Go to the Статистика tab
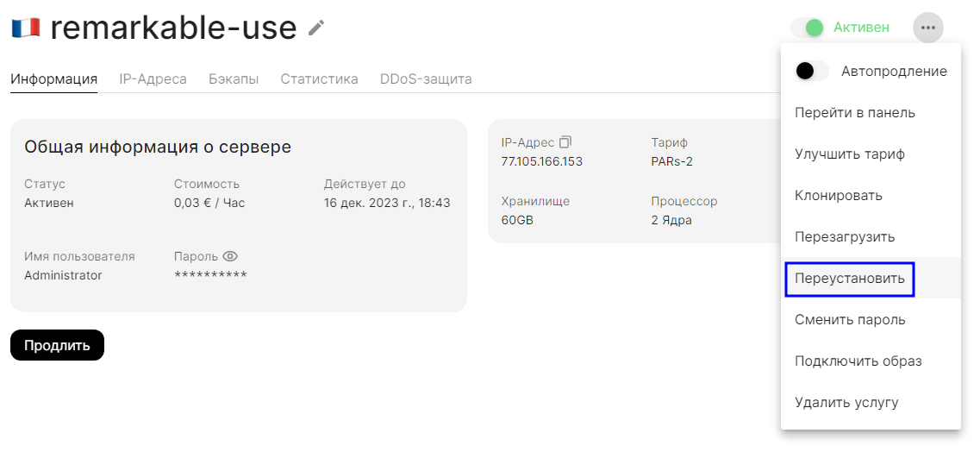Screen dimensions: 980x452 (319, 79)
